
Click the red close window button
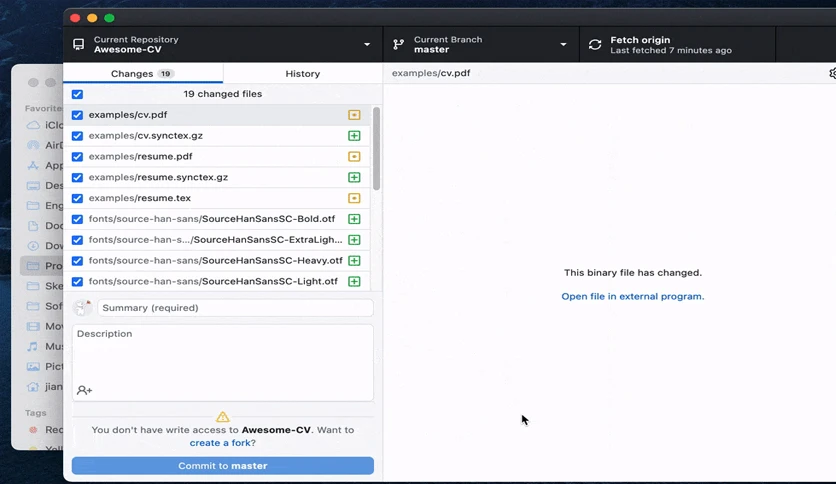[75, 18]
